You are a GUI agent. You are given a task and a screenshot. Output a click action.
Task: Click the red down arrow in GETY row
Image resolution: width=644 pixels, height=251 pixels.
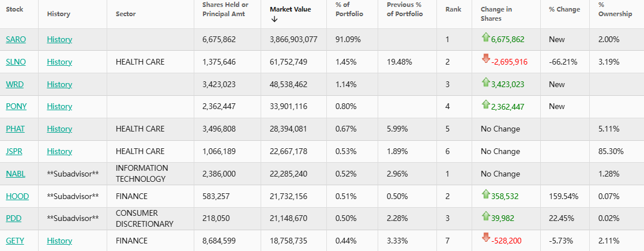click(485, 238)
